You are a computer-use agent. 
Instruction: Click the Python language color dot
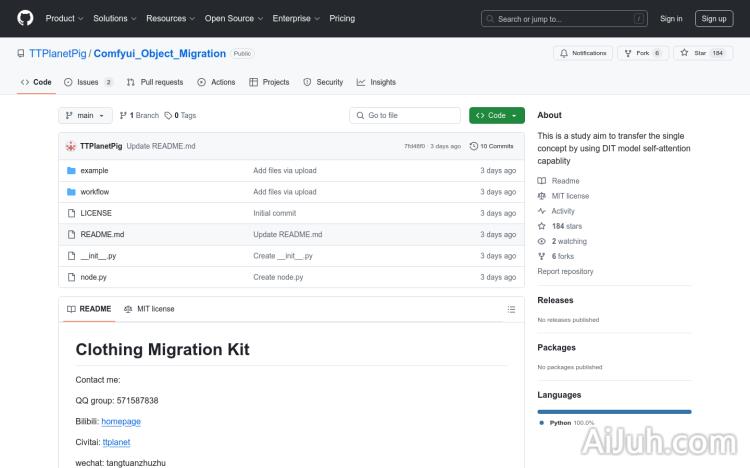point(541,423)
